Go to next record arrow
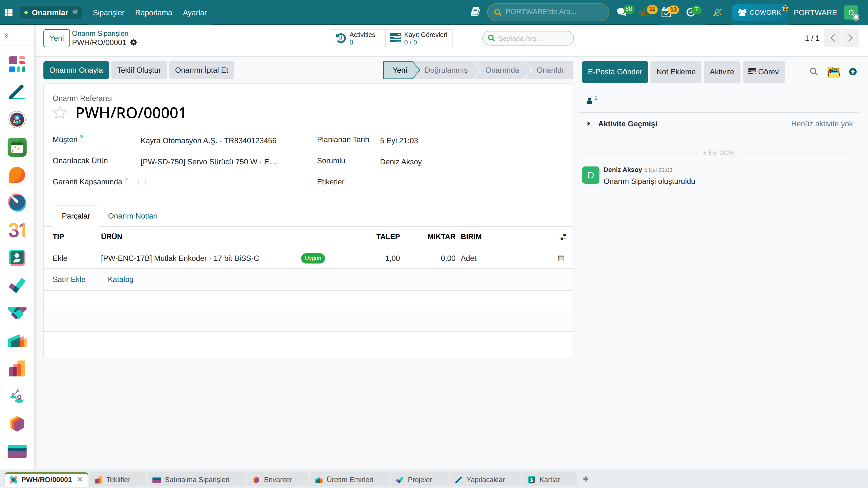 coord(850,38)
